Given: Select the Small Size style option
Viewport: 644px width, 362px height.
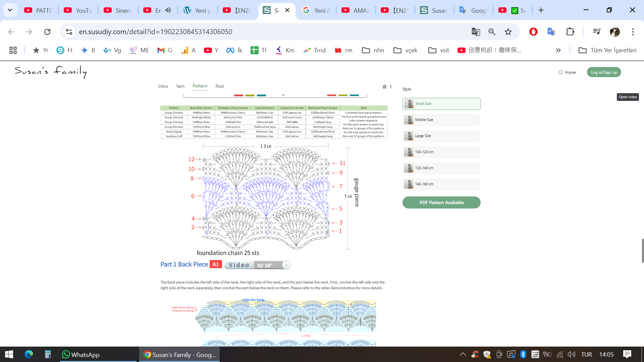Looking at the screenshot, I should pyautogui.click(x=441, y=104).
